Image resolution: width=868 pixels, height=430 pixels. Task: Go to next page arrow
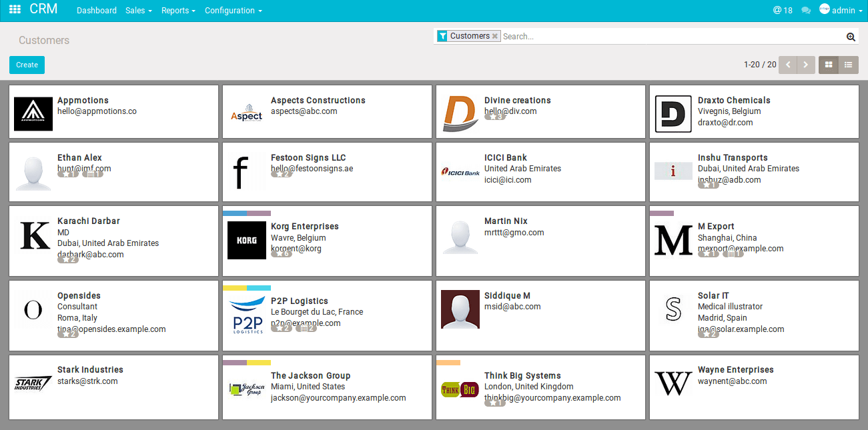pyautogui.click(x=806, y=65)
